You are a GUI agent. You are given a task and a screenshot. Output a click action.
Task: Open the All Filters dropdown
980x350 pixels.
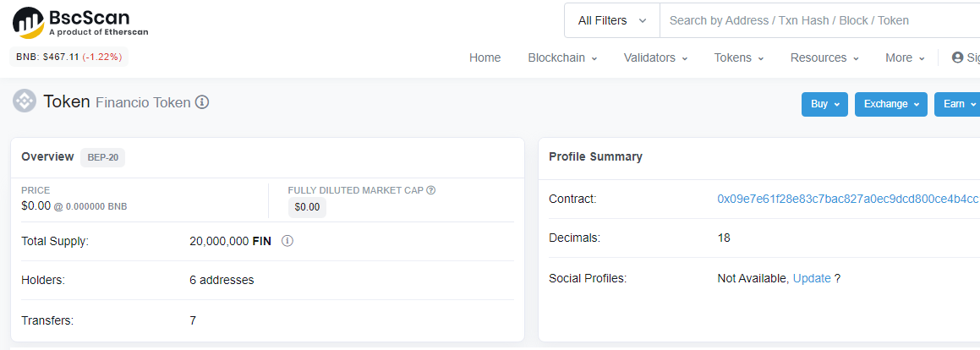pyautogui.click(x=612, y=20)
